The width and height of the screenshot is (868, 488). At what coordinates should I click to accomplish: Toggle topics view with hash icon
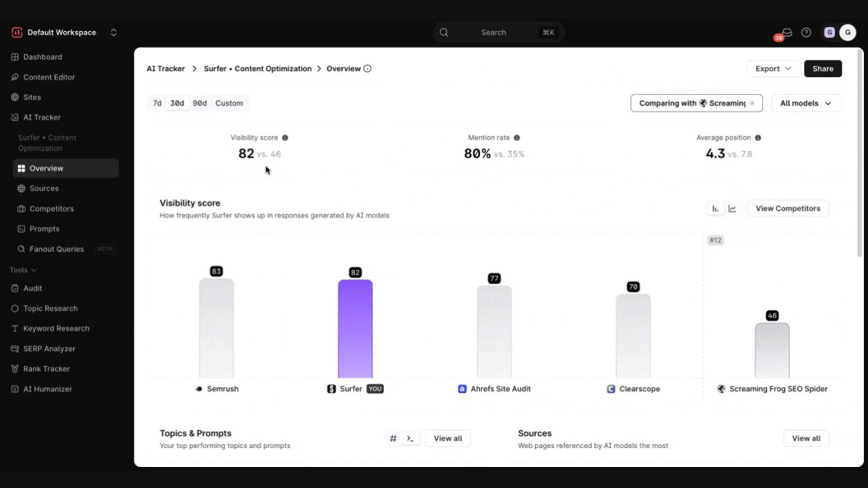[x=393, y=439]
